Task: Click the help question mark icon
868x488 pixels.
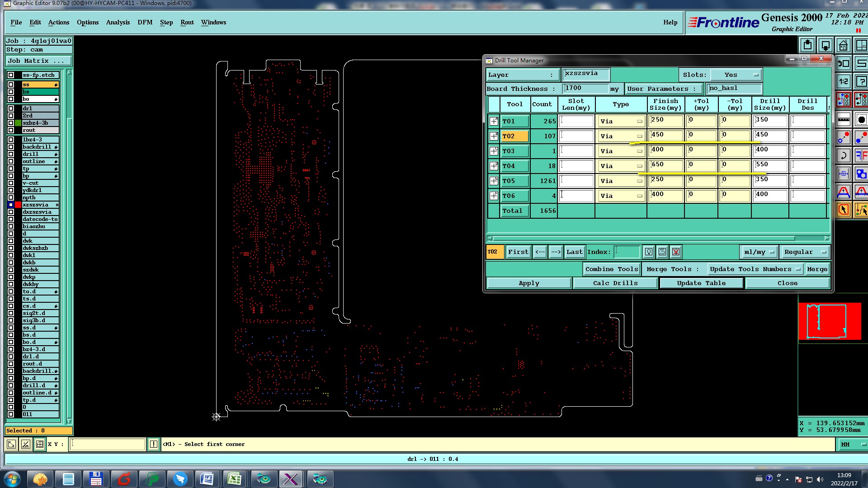Action: tap(861, 82)
